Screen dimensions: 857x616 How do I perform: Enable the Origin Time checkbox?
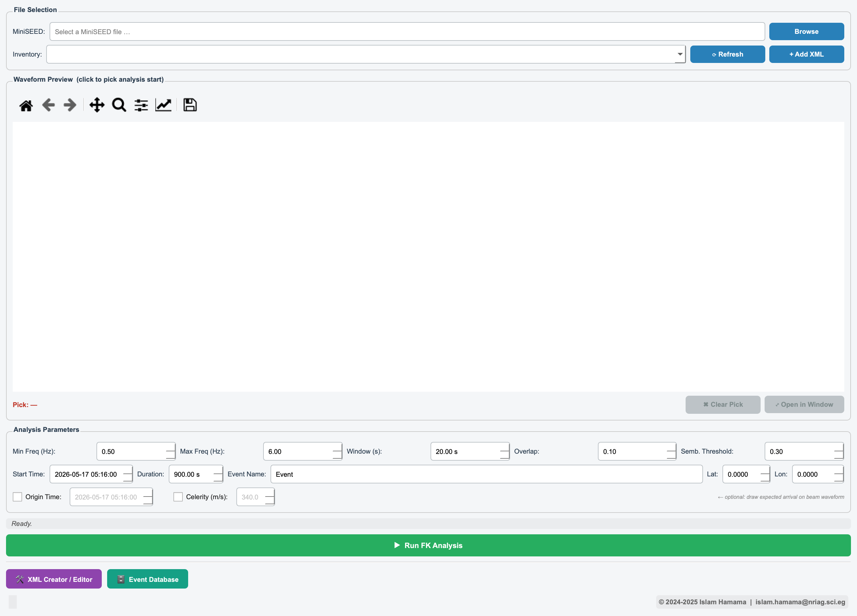coord(17,497)
